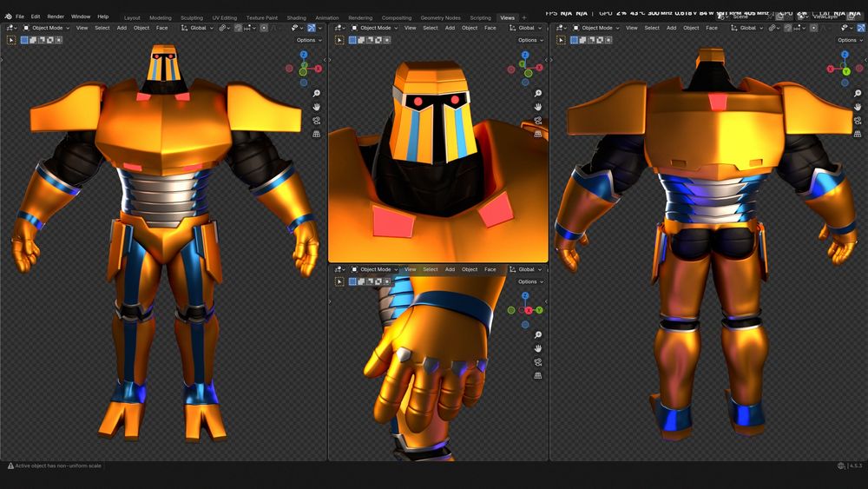This screenshot has width=868, height=489.
Task: Open the Help menu
Action: pyautogui.click(x=103, y=17)
